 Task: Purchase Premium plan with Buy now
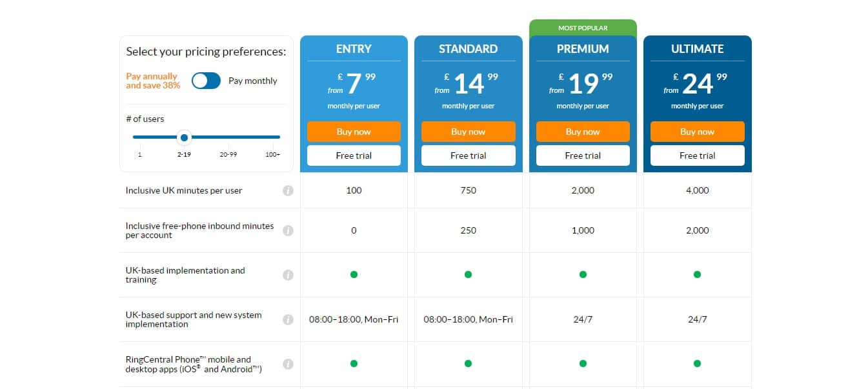[583, 132]
